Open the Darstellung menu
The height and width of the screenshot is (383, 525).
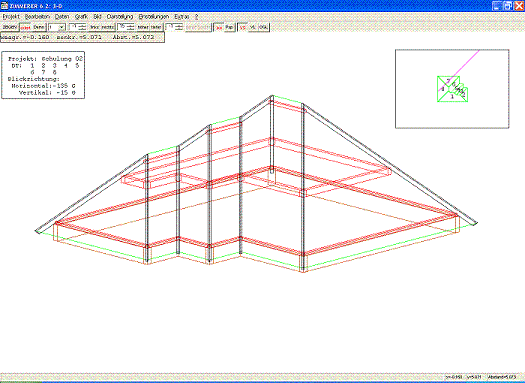[120, 16]
